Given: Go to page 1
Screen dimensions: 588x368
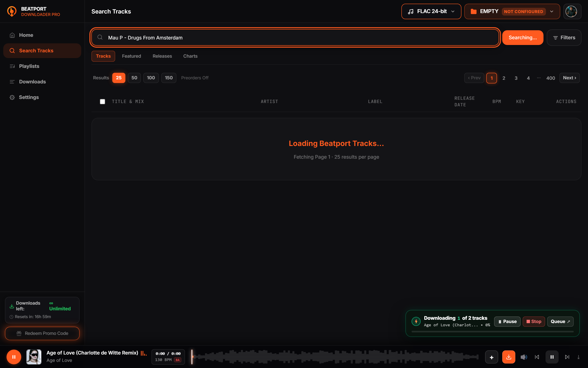Looking at the screenshot, I should click(x=492, y=78).
